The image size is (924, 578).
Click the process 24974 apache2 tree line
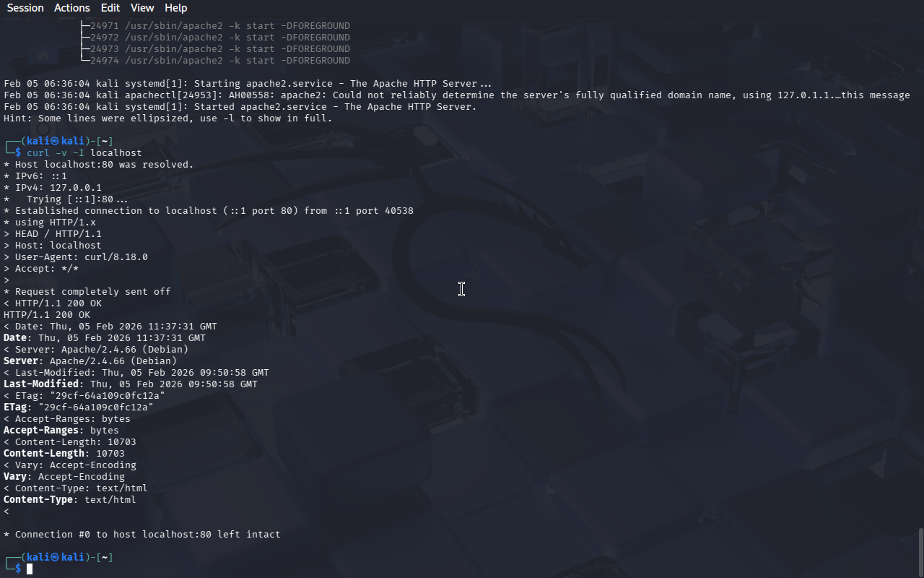pos(215,61)
